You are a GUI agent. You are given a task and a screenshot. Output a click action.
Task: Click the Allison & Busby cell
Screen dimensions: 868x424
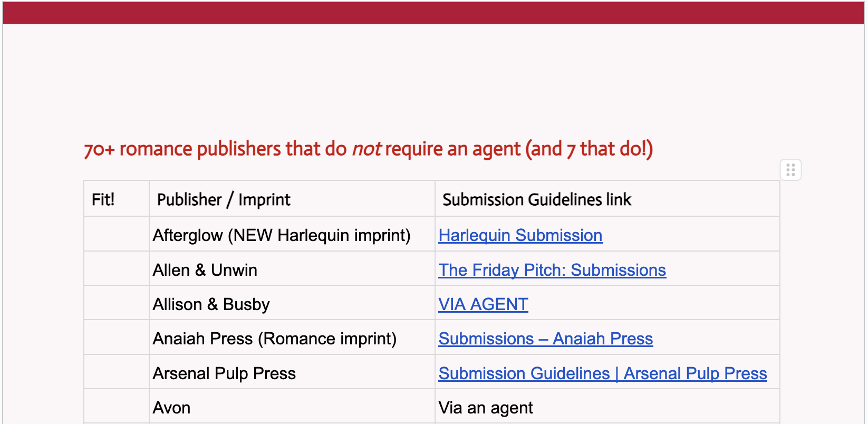tap(292, 303)
